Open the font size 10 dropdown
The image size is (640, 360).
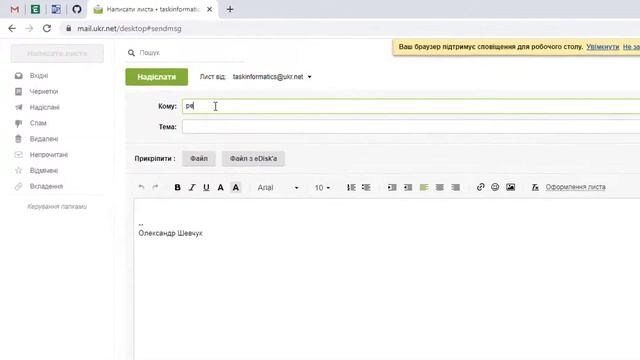point(322,187)
